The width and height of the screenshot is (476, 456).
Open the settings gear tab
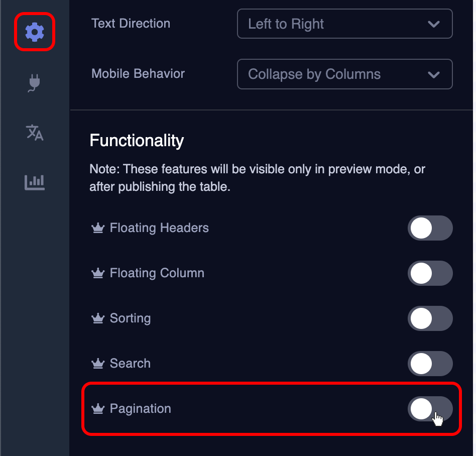(x=35, y=32)
